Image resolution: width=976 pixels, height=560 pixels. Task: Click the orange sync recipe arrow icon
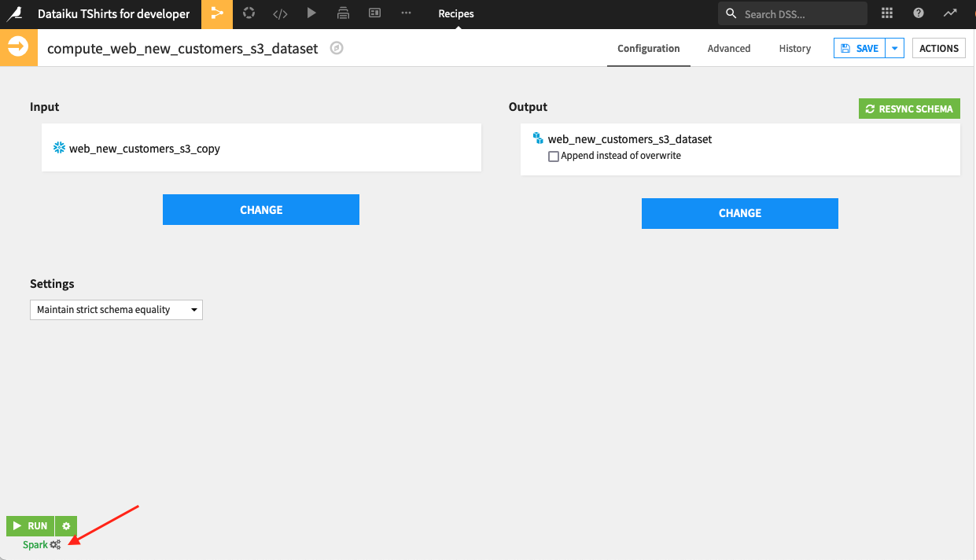[18, 48]
